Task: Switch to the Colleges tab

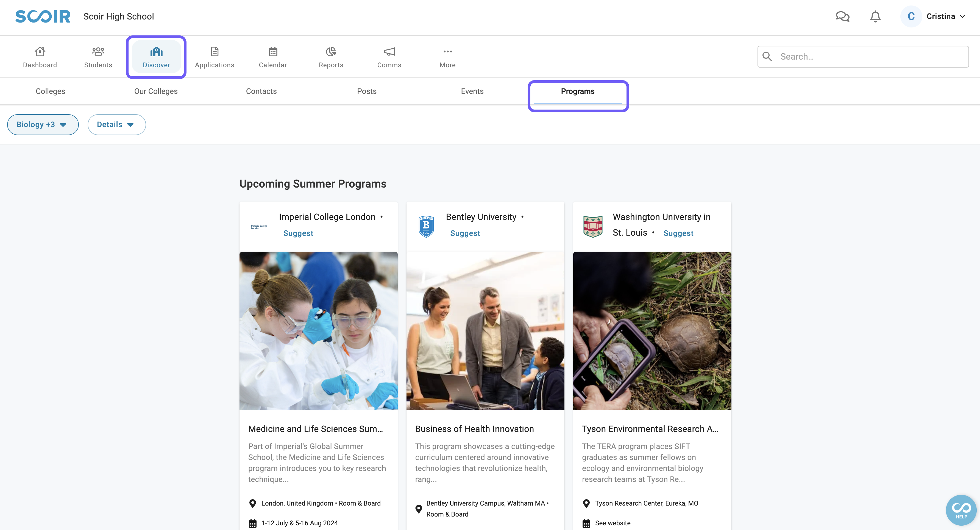Action: tap(50, 91)
